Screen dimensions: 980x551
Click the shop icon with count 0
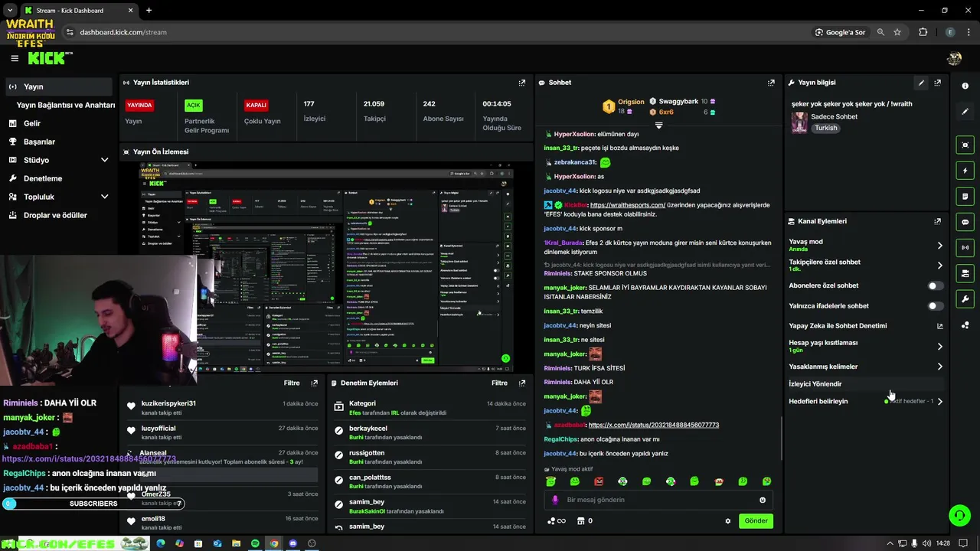[x=584, y=521]
